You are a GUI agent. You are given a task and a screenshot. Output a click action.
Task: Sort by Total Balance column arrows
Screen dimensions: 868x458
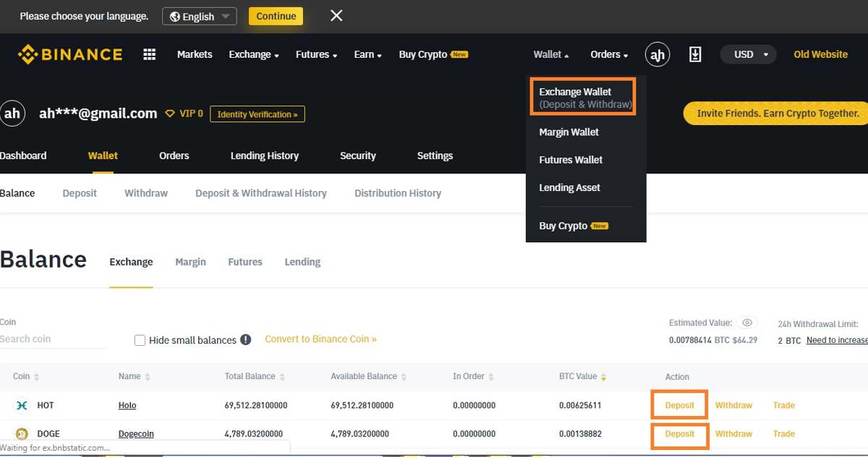(282, 377)
